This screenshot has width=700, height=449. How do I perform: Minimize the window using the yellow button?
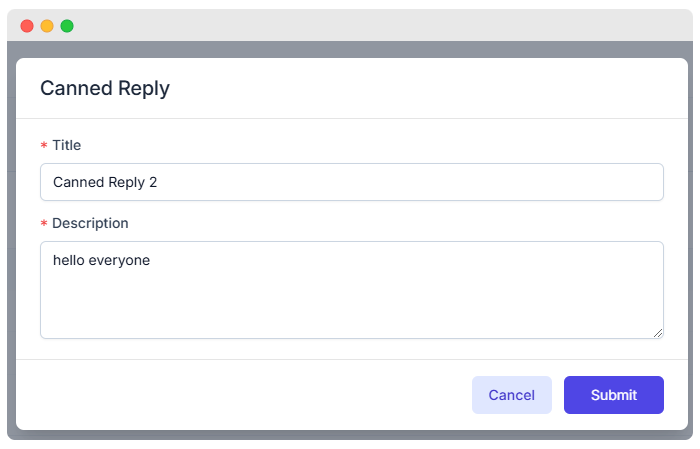tap(47, 26)
